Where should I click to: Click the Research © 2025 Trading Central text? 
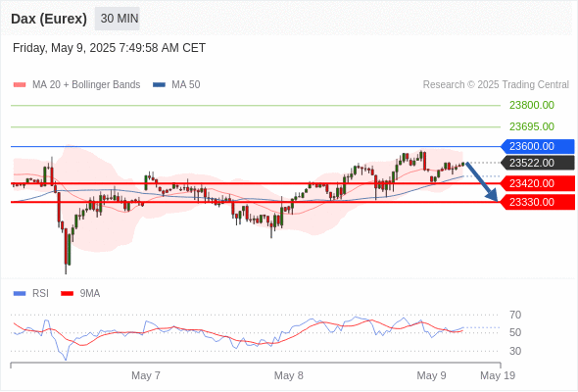(496, 85)
